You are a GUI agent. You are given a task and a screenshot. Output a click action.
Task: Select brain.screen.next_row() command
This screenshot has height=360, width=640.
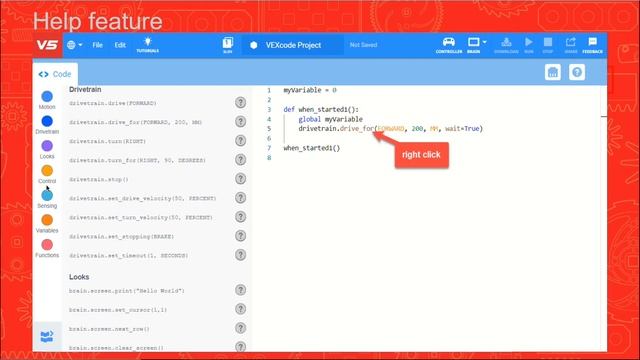pos(109,329)
